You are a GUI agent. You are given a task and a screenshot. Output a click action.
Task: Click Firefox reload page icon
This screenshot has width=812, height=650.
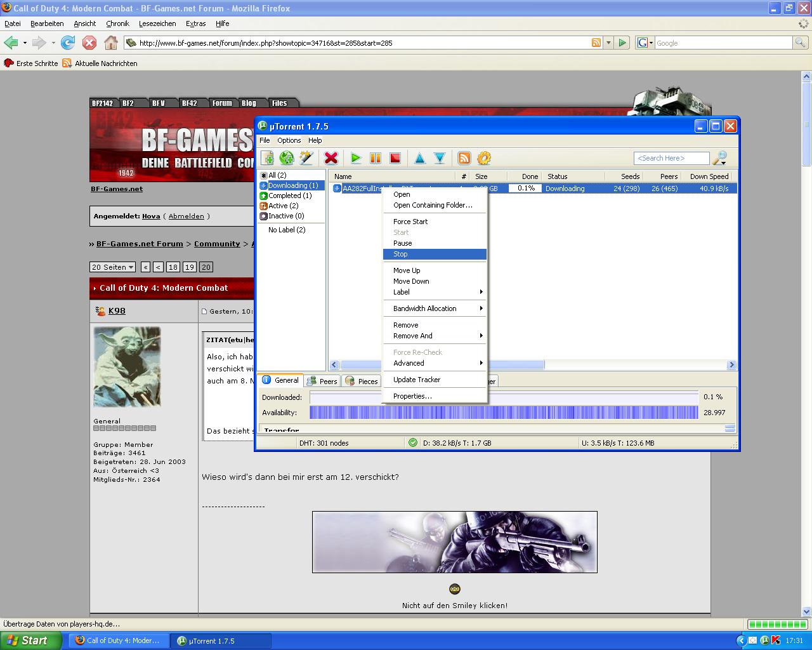coord(68,43)
